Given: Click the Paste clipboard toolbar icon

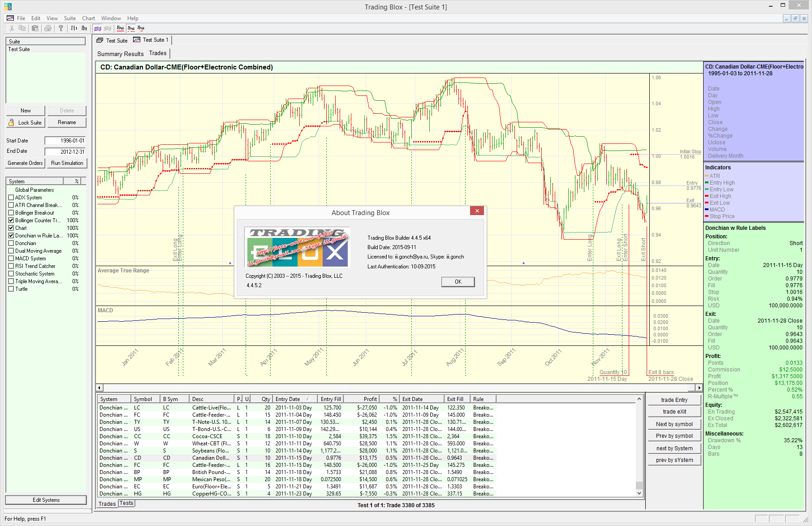Looking at the screenshot, I should tap(35, 28).
